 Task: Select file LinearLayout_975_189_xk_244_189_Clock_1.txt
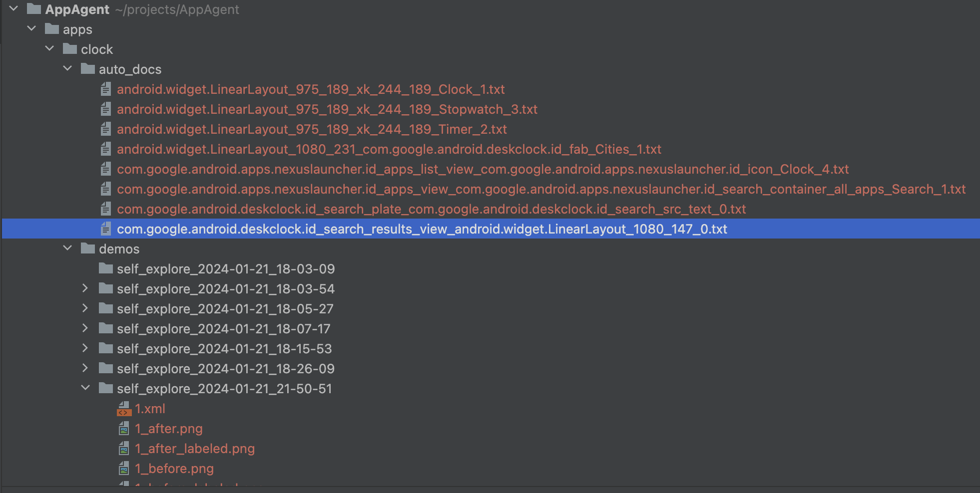pos(311,89)
